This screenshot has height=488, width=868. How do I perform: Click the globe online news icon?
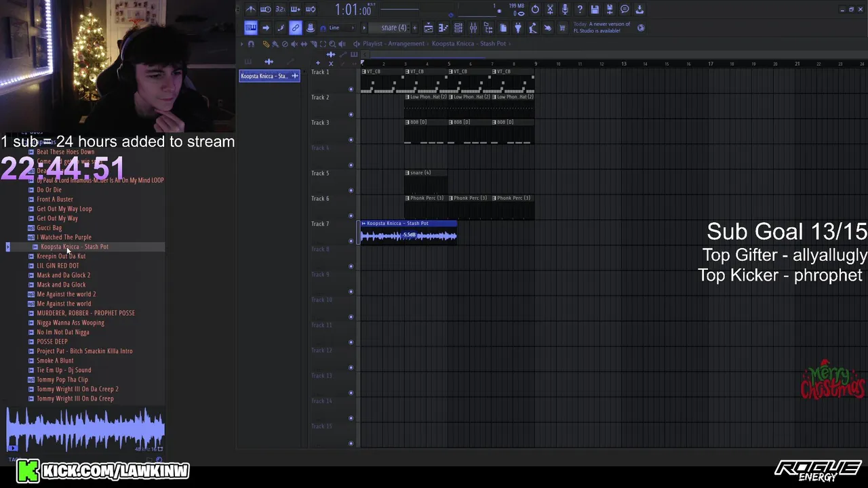tap(641, 28)
